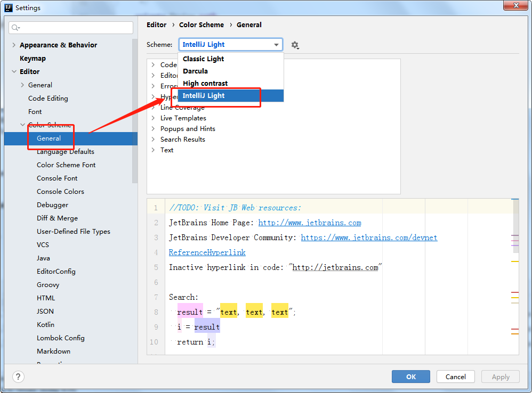Open EditorConfig color settings
The height and width of the screenshot is (393, 532).
tap(57, 272)
